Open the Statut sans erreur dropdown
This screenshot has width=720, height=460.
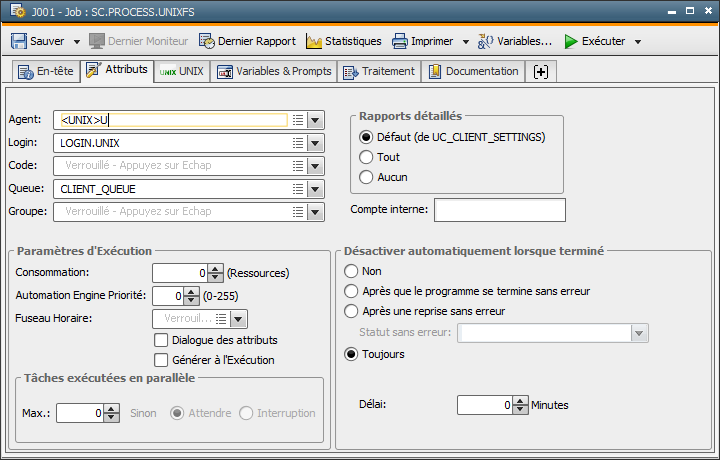(639, 333)
